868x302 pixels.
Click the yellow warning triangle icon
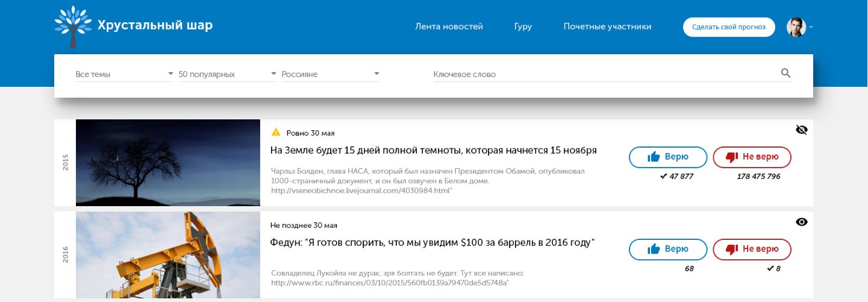pyautogui.click(x=276, y=132)
